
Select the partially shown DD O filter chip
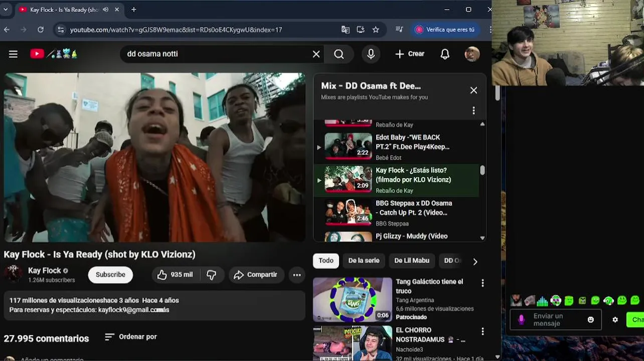coord(451,261)
